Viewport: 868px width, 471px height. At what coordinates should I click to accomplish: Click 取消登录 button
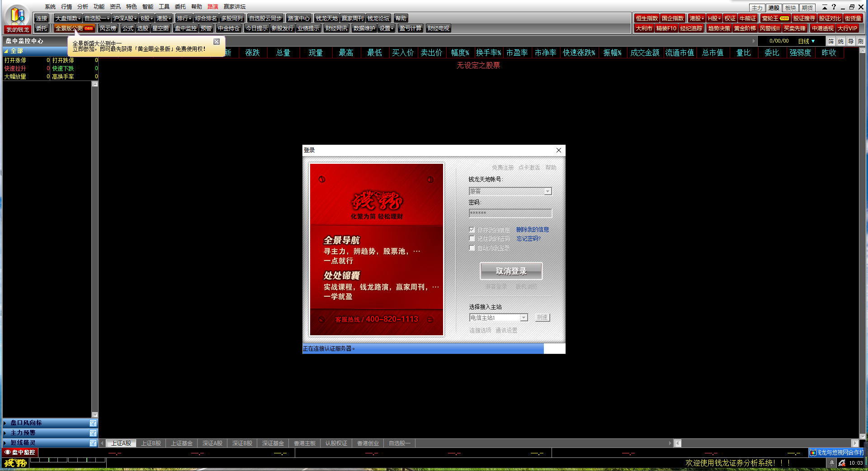[511, 271]
